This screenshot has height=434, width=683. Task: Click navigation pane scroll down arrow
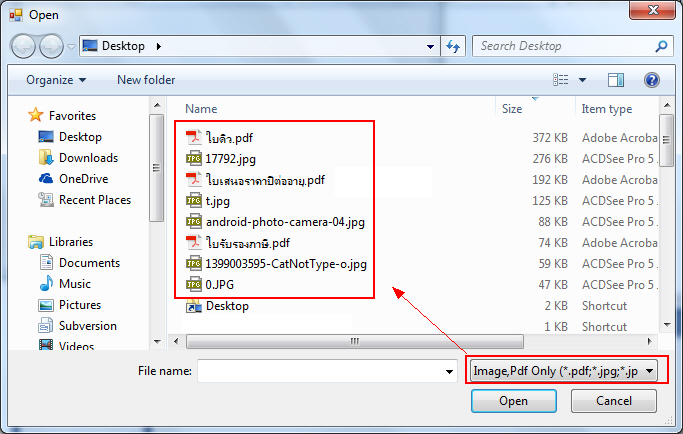[x=157, y=342]
